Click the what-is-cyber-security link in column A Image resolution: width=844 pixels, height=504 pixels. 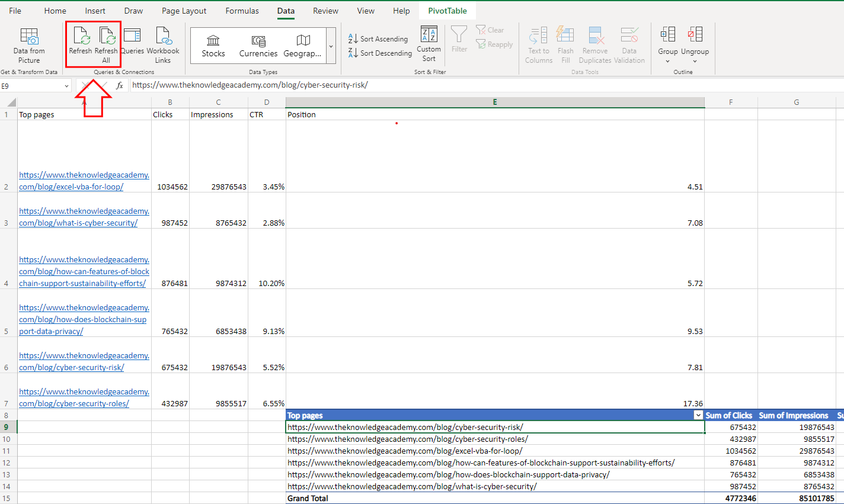click(78, 223)
